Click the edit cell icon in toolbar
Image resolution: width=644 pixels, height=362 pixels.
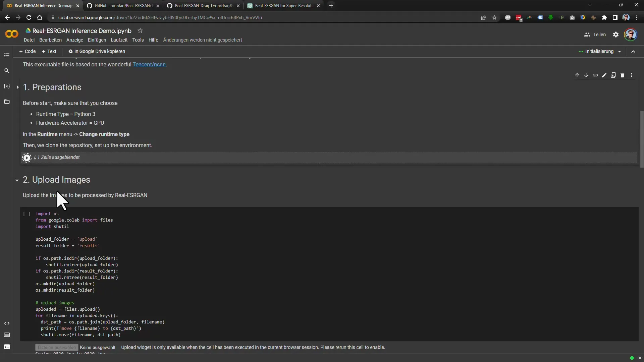604,75
